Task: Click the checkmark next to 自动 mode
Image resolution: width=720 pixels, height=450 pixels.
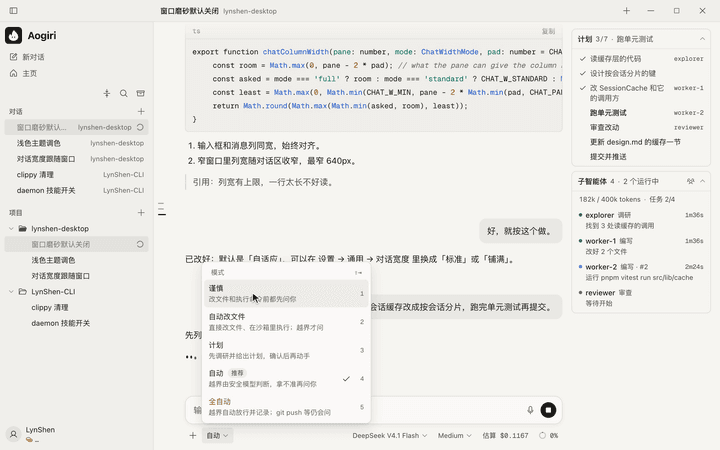Action: click(x=346, y=379)
